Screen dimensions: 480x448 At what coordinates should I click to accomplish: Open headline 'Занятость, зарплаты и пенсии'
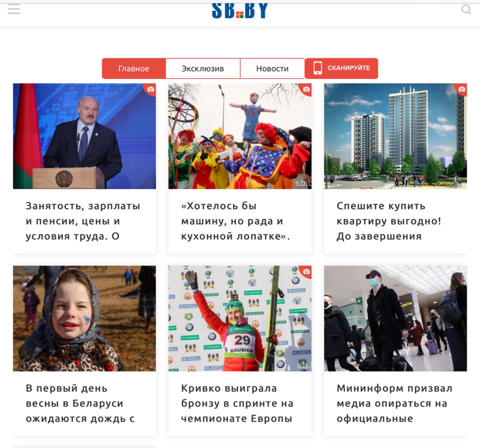point(83,221)
